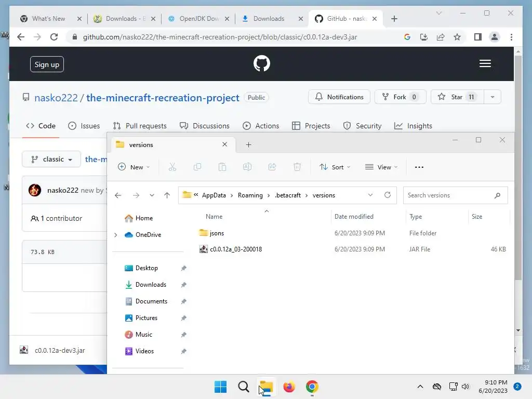Go forward in File Explorer
This screenshot has height=399, width=532.
[136, 195]
